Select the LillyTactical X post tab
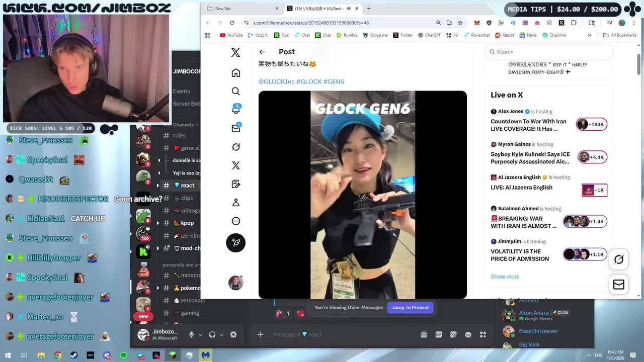The height and width of the screenshot is (362, 644). coord(323,9)
